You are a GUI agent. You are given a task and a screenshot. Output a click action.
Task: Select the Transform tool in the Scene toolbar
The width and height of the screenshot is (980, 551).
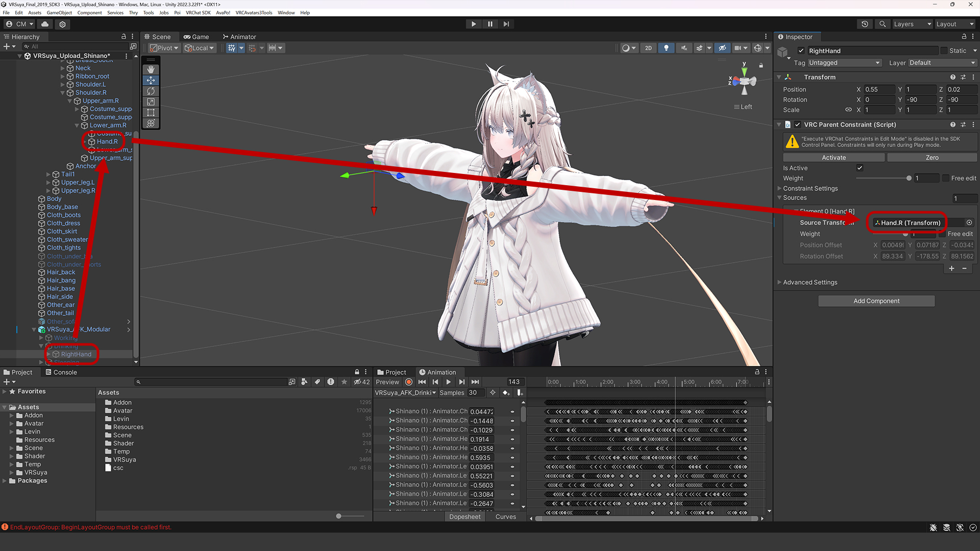click(x=151, y=123)
